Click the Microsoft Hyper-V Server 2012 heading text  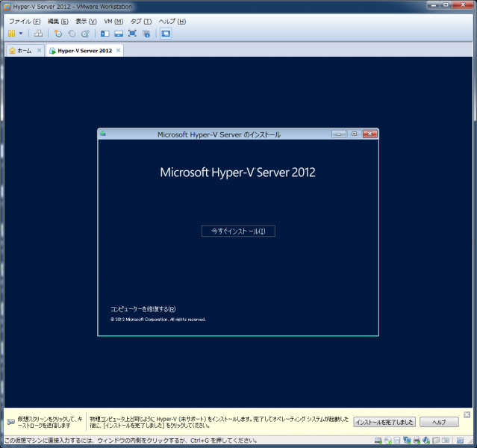pos(237,172)
